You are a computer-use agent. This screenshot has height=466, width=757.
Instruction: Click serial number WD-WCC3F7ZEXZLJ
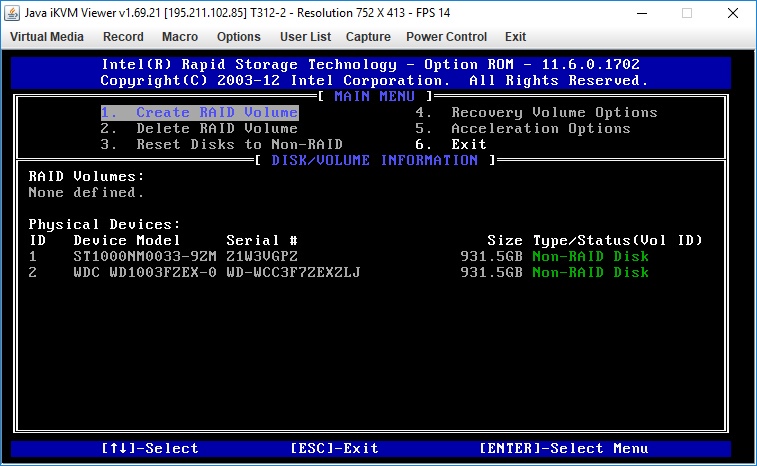pos(293,272)
